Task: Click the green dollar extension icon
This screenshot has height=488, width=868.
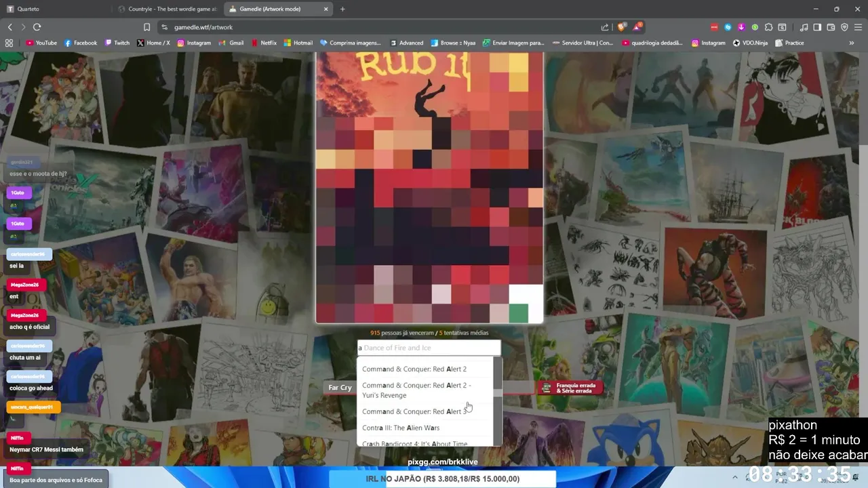Action: pos(755,27)
